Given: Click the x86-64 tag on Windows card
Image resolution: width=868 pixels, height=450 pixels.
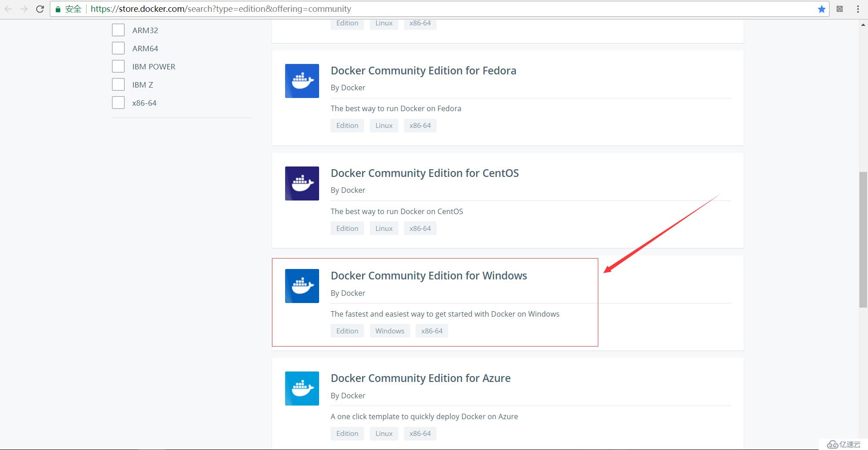Looking at the screenshot, I should click(x=432, y=331).
